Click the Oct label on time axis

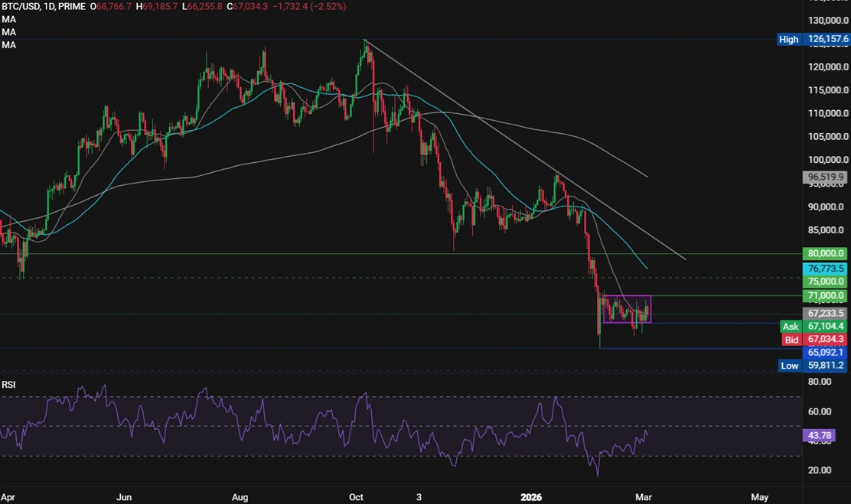click(357, 497)
